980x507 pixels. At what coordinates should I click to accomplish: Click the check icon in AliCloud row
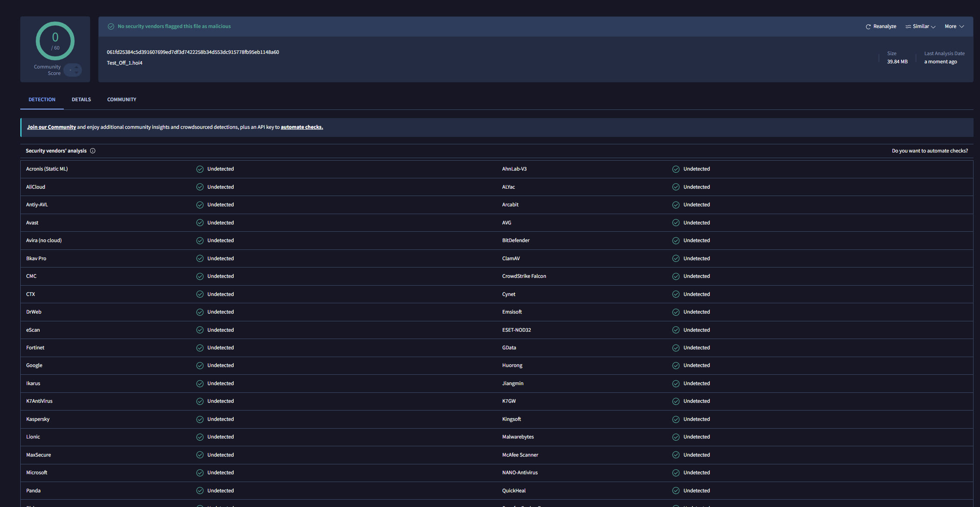pyautogui.click(x=200, y=187)
